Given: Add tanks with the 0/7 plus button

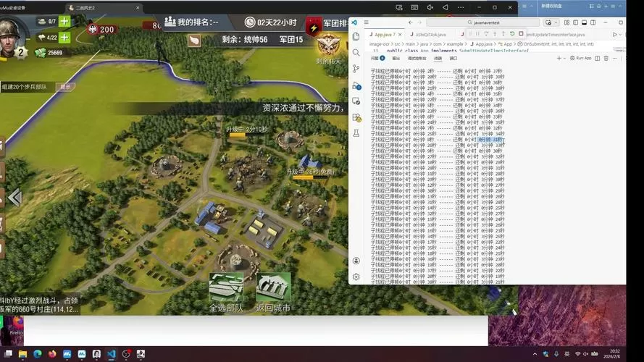Looking at the screenshot, I should [64, 21].
